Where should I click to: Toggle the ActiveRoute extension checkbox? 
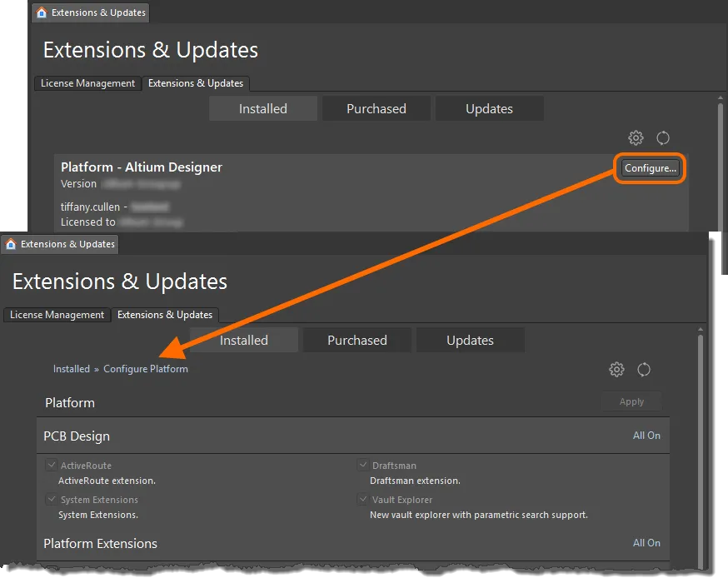click(x=52, y=465)
